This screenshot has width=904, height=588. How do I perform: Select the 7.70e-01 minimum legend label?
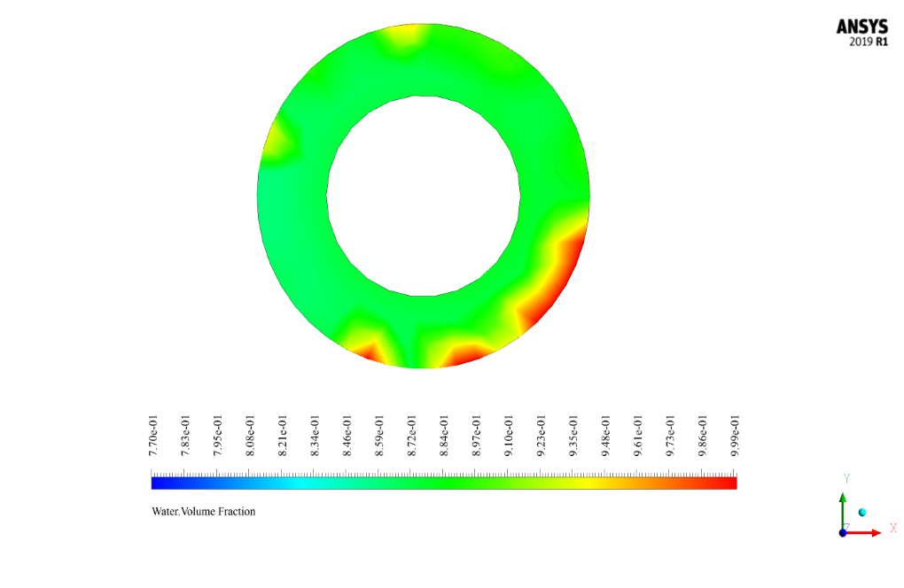coord(152,437)
